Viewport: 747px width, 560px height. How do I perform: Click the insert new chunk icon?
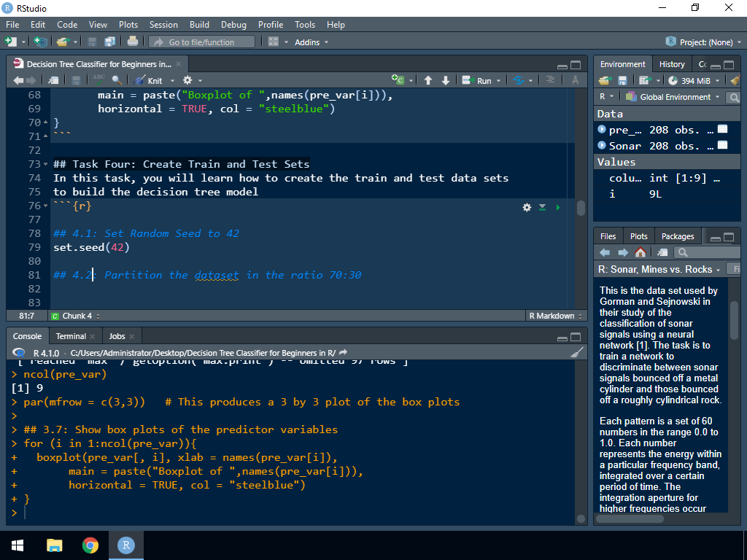[x=398, y=80]
